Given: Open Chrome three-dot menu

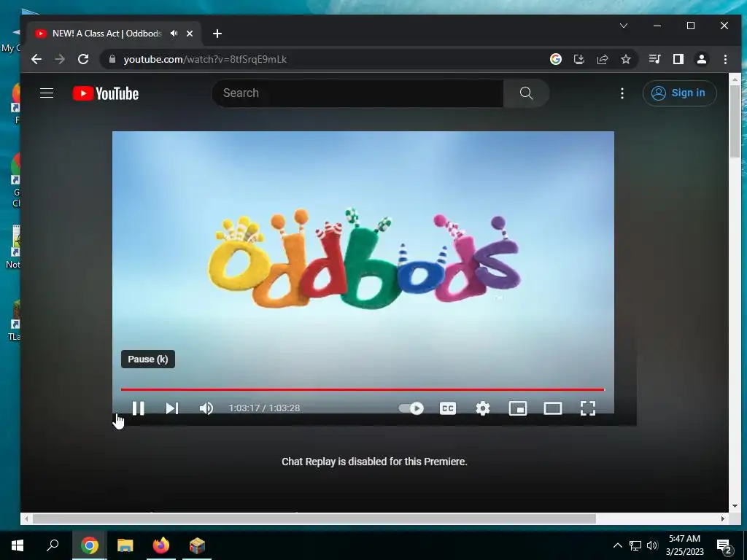Looking at the screenshot, I should pos(725,59).
